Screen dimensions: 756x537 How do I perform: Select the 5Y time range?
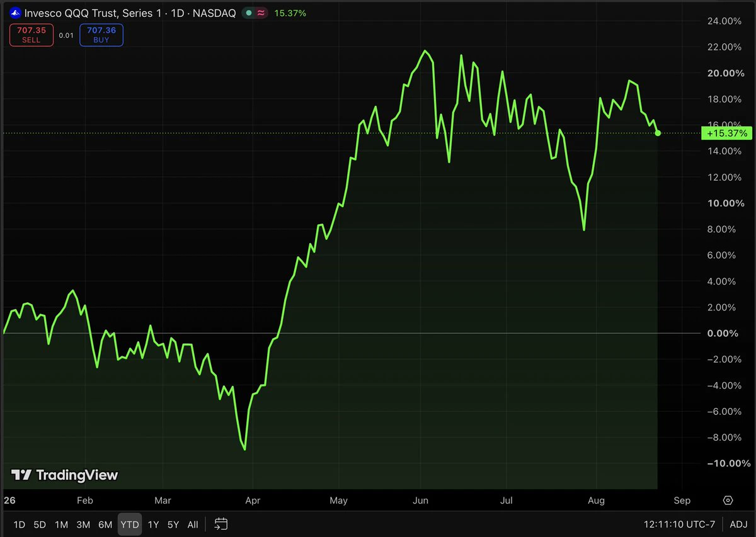[173, 524]
